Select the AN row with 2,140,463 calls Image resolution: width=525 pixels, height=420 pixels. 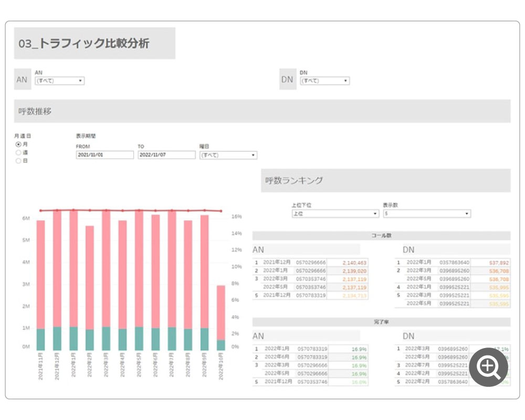[310, 262]
